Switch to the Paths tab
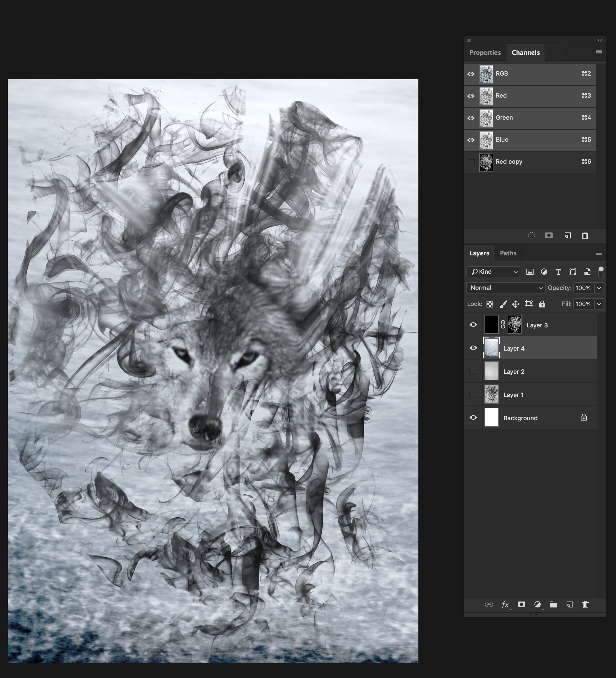 point(508,253)
